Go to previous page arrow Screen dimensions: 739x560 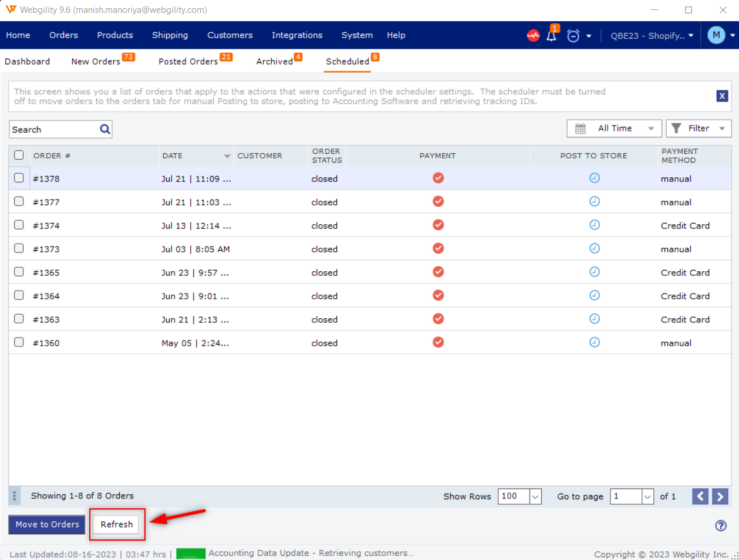point(700,497)
